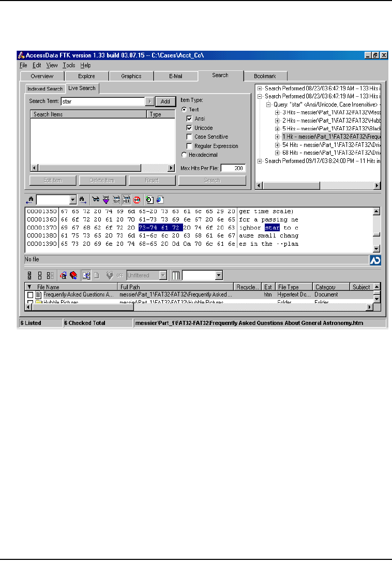Switch to the Overview tab
Image resolution: width=392 pixels, height=578 pixels.
[42, 76]
